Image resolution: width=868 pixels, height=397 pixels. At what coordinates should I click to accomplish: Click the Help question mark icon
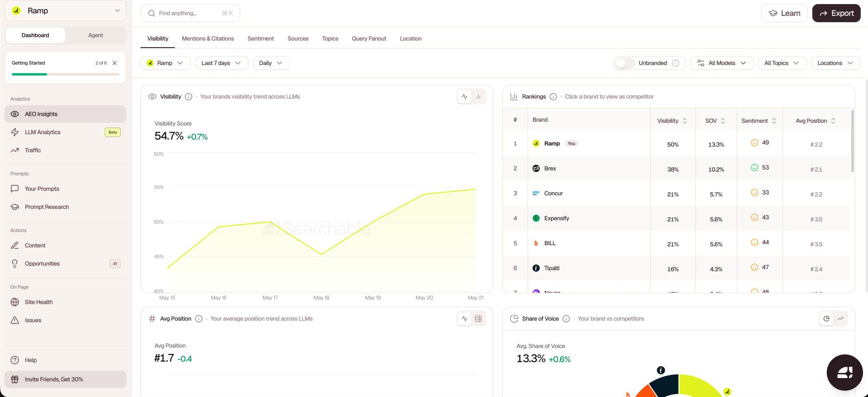click(15, 360)
